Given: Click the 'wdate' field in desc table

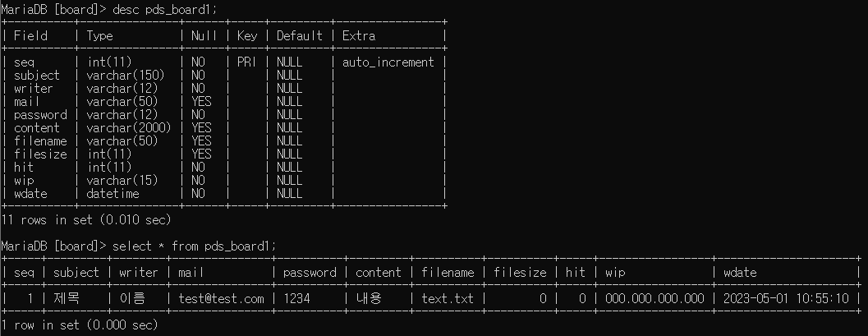Looking at the screenshot, I should click(30, 194).
